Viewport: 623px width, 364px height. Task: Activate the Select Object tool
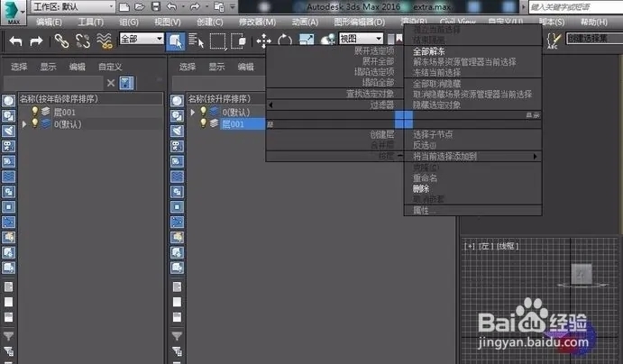[175, 41]
